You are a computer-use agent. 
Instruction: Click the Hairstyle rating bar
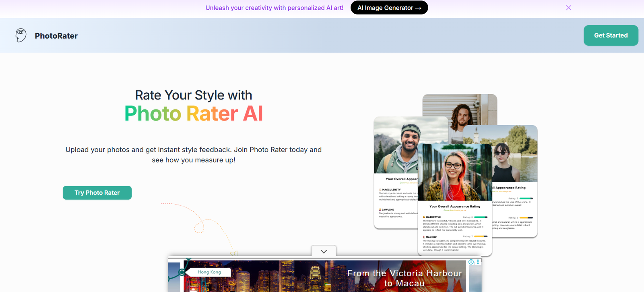[481, 217]
